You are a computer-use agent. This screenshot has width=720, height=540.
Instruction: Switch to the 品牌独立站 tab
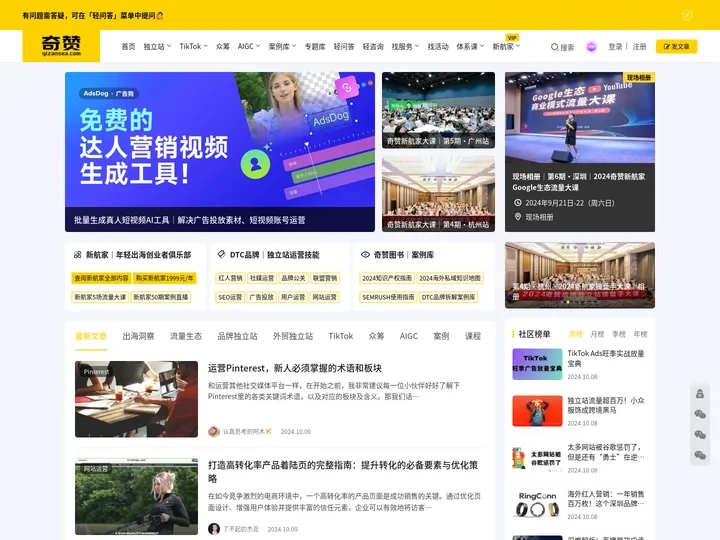pos(237,336)
